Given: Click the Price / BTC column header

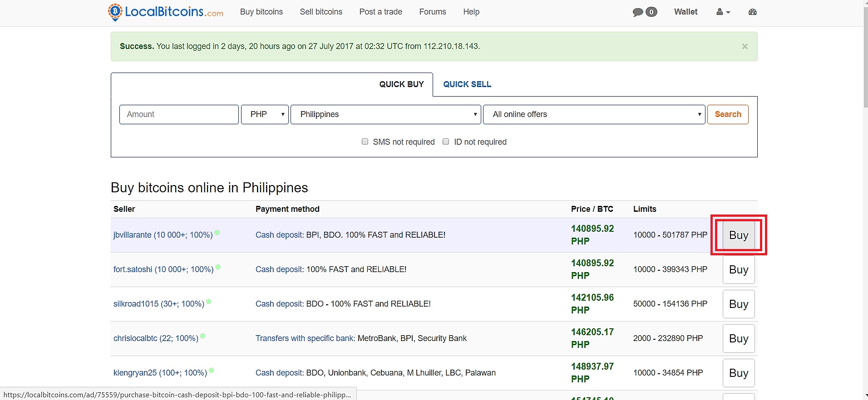Looking at the screenshot, I should point(592,209).
